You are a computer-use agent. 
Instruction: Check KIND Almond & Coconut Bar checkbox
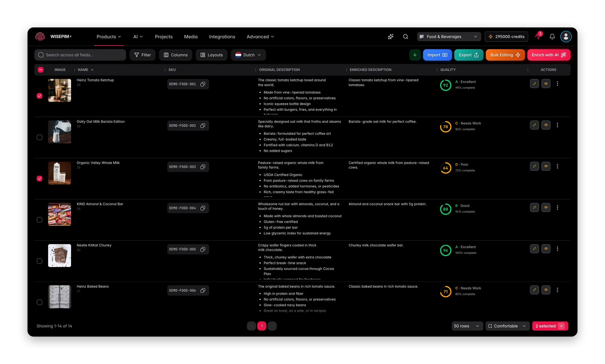40,220
